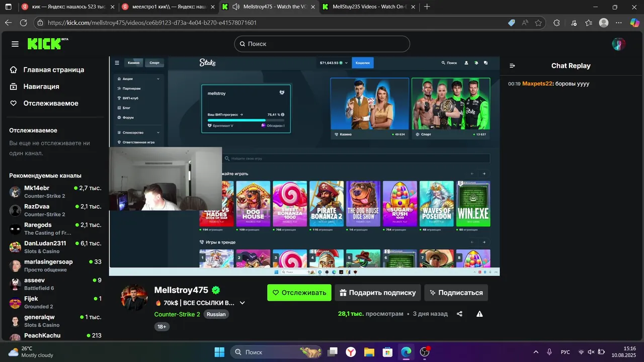The height and width of the screenshot is (362, 644).
Task: Open the shopping price tag icon in address bar
Action: 511,23
